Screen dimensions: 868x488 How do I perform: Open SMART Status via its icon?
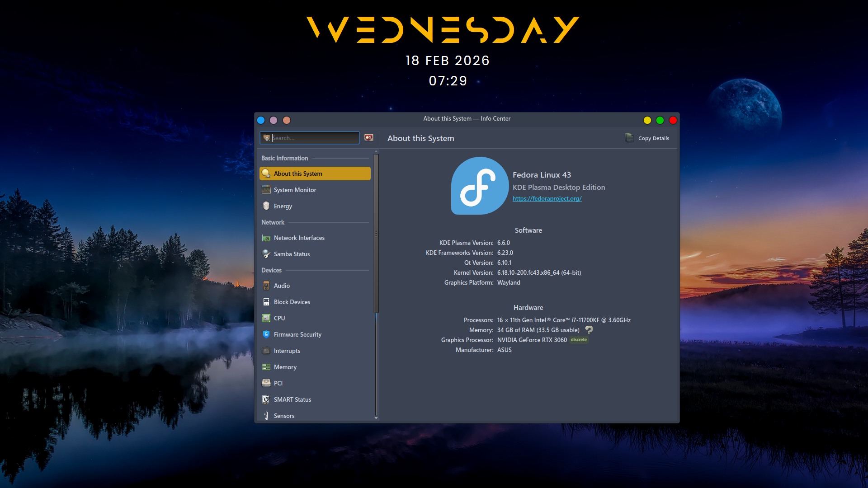click(266, 399)
